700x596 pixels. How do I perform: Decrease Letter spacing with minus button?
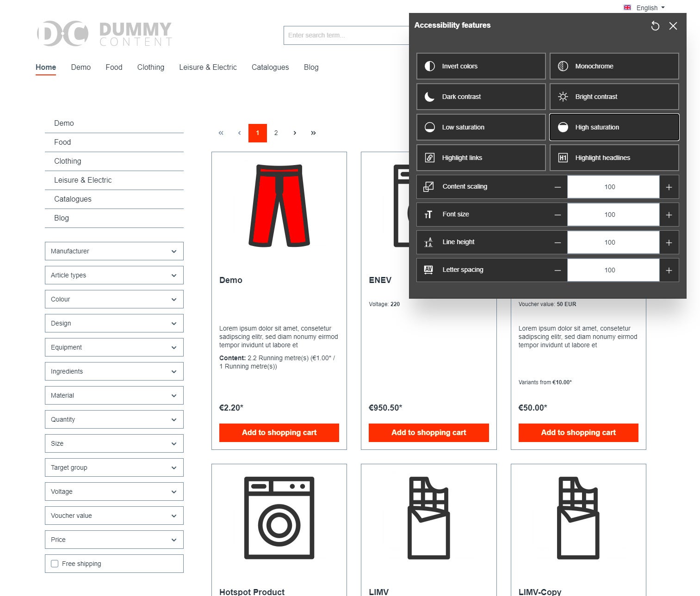click(558, 270)
